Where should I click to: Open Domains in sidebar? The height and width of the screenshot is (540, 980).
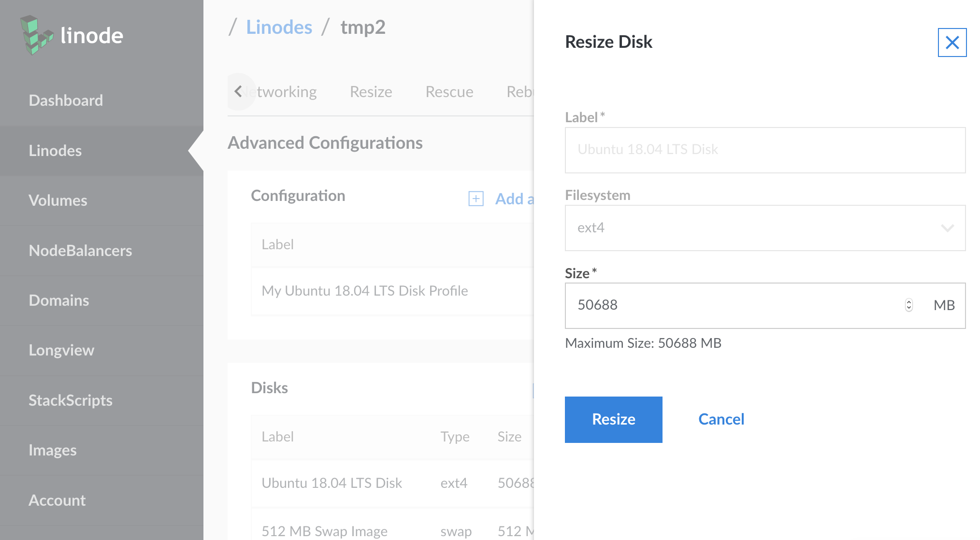pos(101,300)
